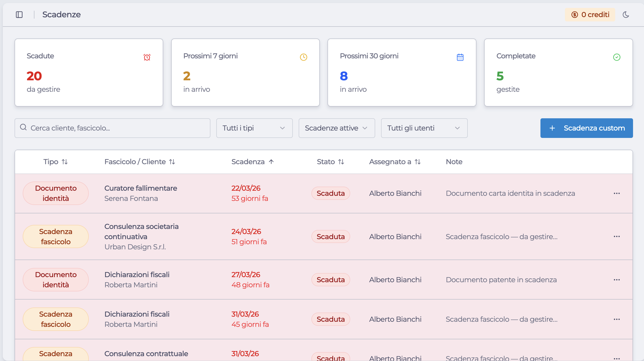Click the checkmark icon in Completate card
The width and height of the screenshot is (644, 361).
pos(617,57)
